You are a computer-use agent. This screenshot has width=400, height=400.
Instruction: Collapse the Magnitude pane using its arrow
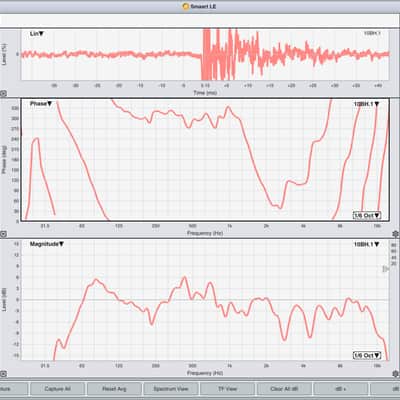(3, 374)
